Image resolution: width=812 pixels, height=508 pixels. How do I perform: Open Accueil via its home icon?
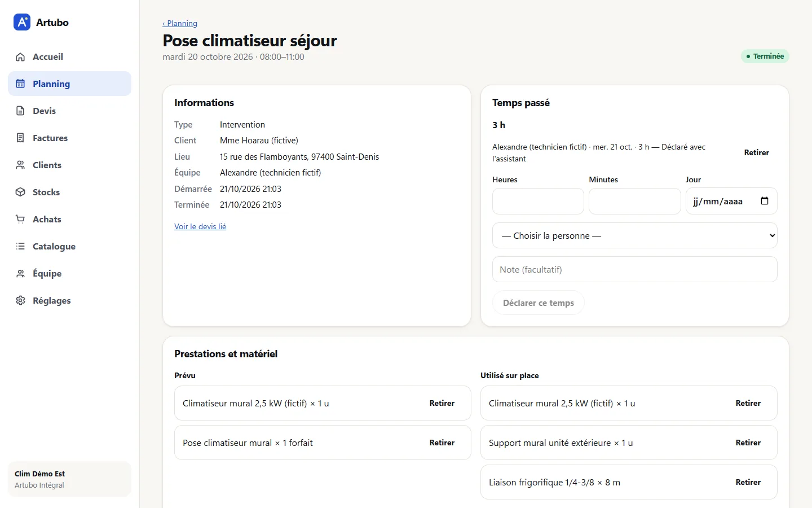(20, 57)
